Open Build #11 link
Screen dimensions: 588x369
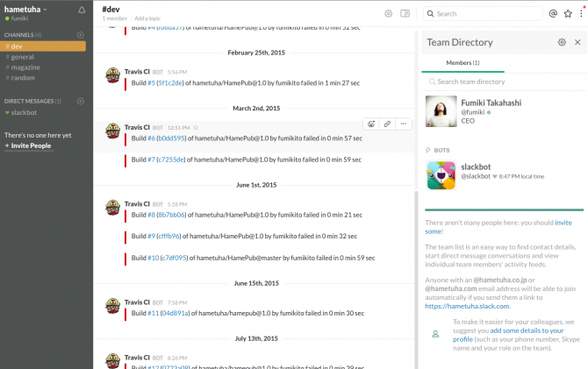point(153,313)
